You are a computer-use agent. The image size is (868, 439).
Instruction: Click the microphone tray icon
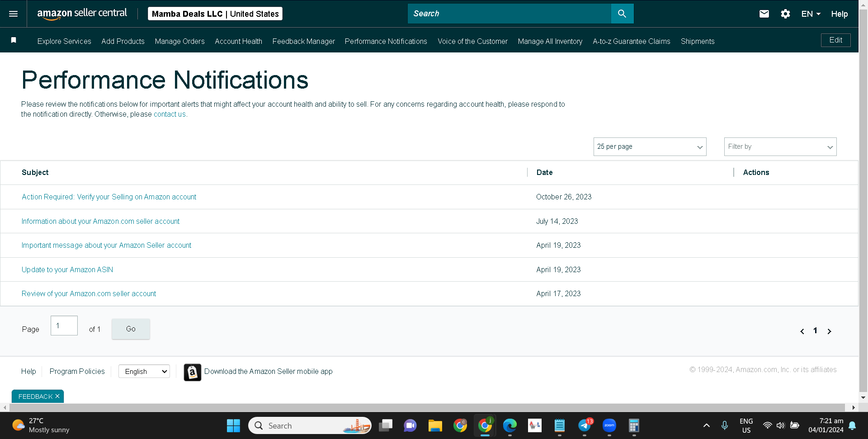[x=725, y=425]
